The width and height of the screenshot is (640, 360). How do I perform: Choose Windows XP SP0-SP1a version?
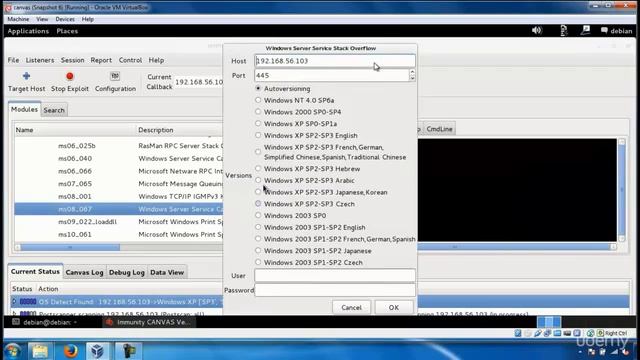click(x=258, y=123)
